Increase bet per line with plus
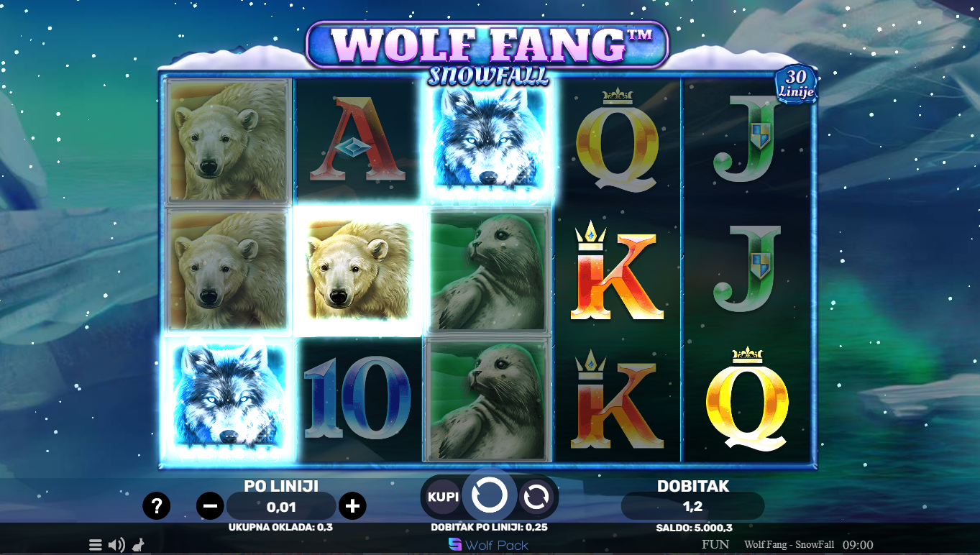This screenshot has height=555, width=980. pos(352,506)
